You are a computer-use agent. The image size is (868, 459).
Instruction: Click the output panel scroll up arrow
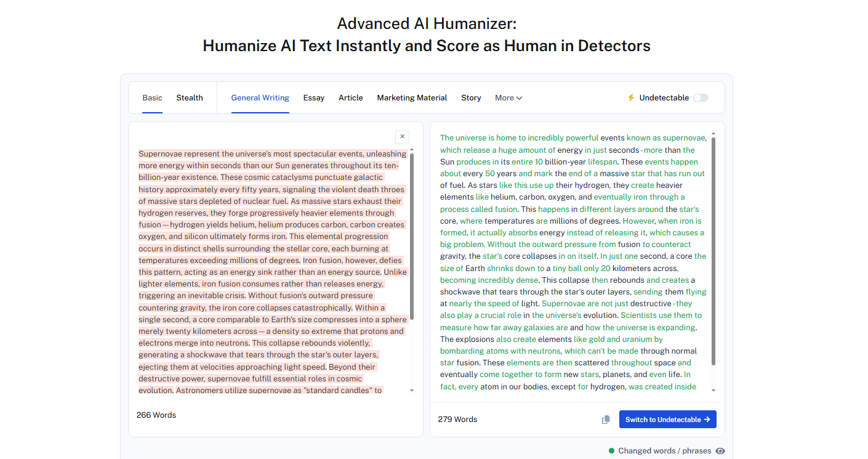click(713, 133)
